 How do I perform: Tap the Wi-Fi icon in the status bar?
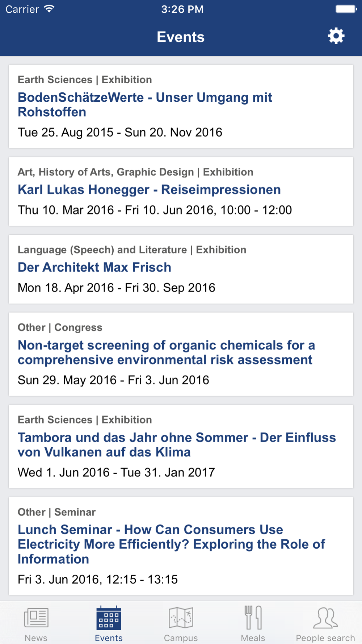pyautogui.click(x=49, y=9)
